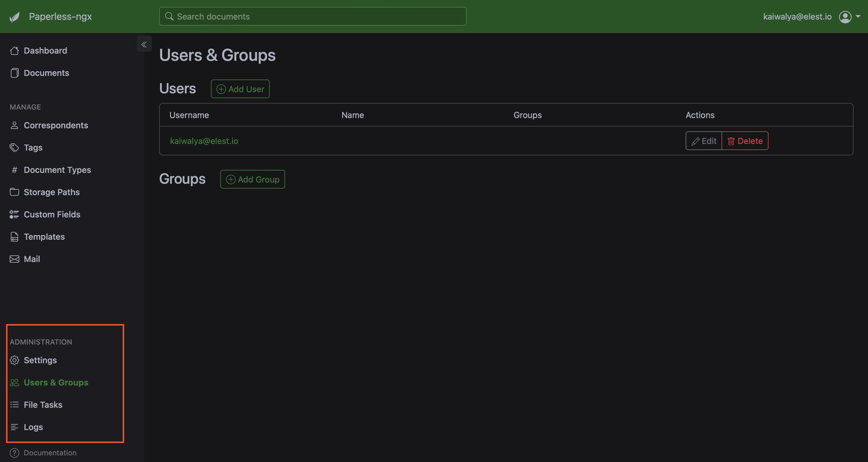The image size is (868, 462).
Task: Click the Mail sidebar icon
Action: 14,258
